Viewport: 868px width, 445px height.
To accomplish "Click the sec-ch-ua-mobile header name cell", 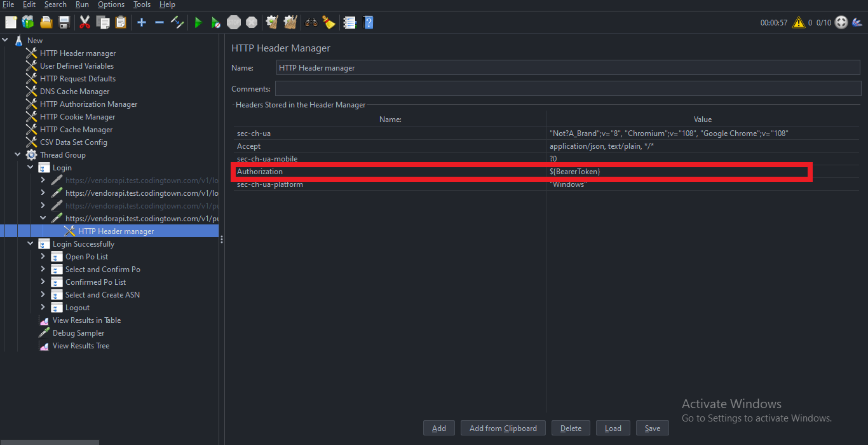I will coord(390,159).
